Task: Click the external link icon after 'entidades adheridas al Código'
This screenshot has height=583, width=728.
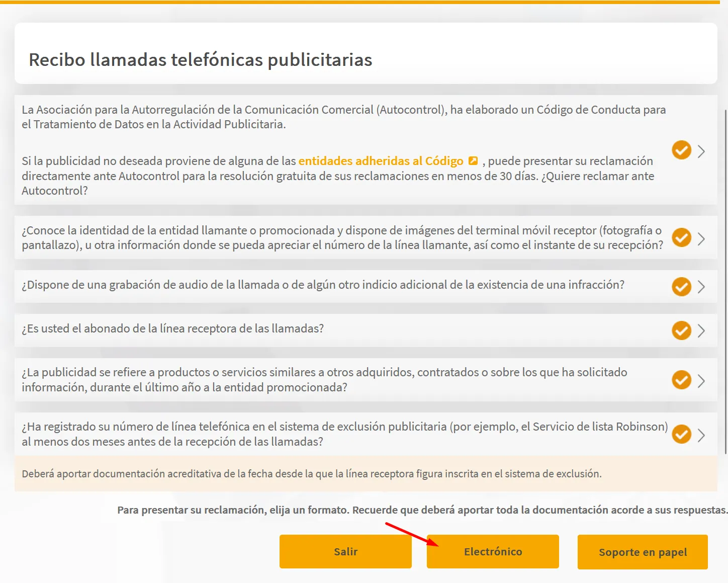Action: (x=473, y=161)
